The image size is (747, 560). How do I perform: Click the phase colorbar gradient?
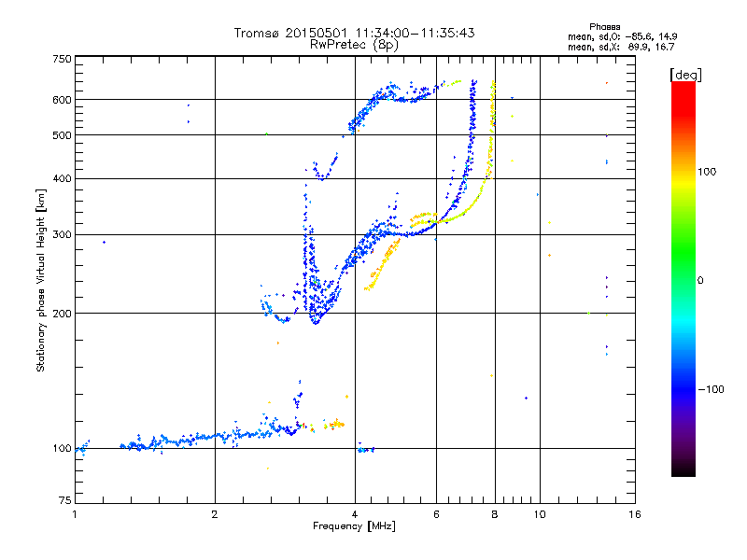[684, 278]
